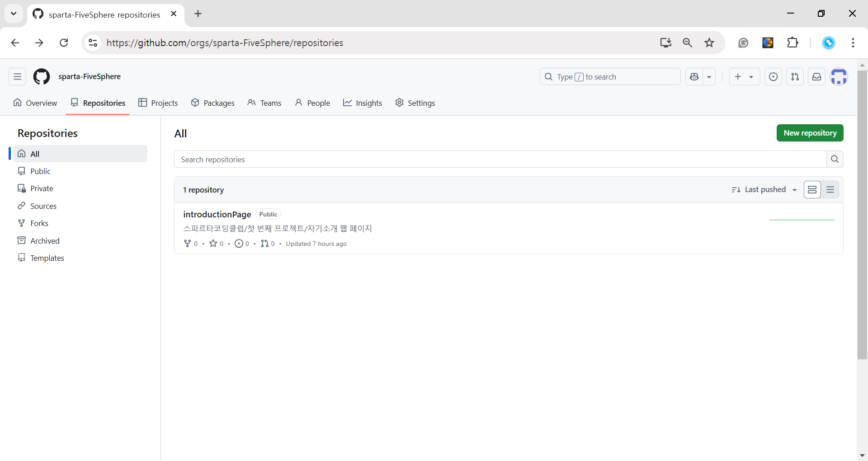Click the sparta-FiveSphere organization name
The image size is (868, 461).
click(x=90, y=77)
